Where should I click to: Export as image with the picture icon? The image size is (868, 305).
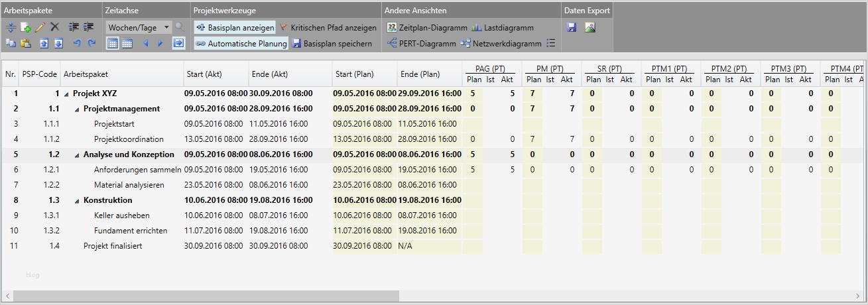[590, 28]
